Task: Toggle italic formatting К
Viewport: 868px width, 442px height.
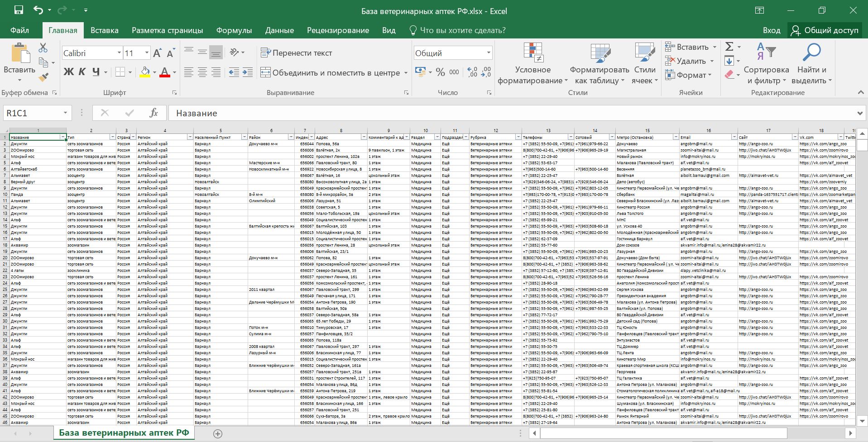Action: coord(82,72)
